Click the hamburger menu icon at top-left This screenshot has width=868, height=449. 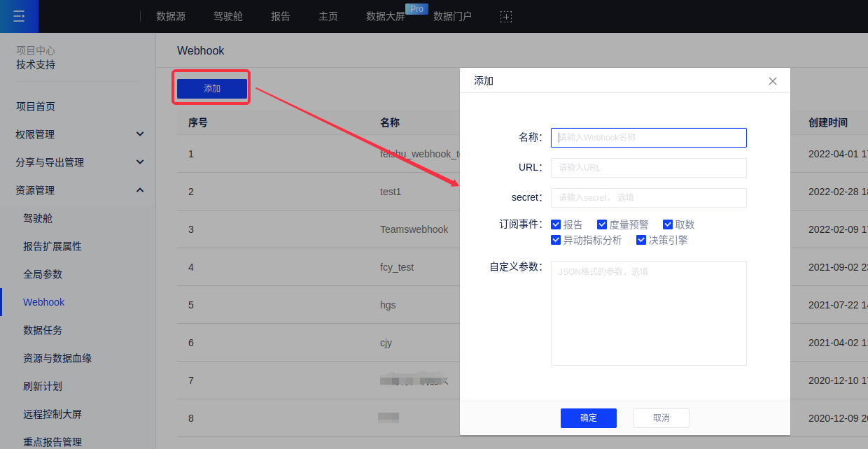(19, 16)
